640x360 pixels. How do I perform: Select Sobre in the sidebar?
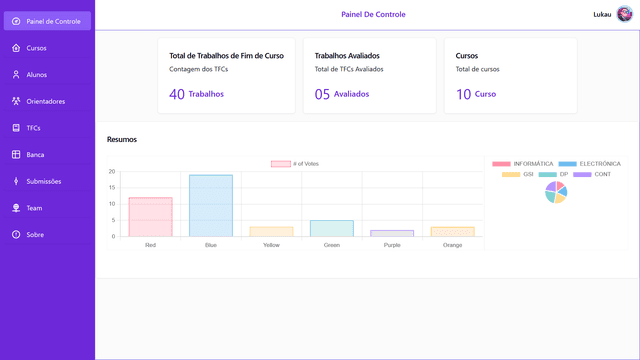47,234
